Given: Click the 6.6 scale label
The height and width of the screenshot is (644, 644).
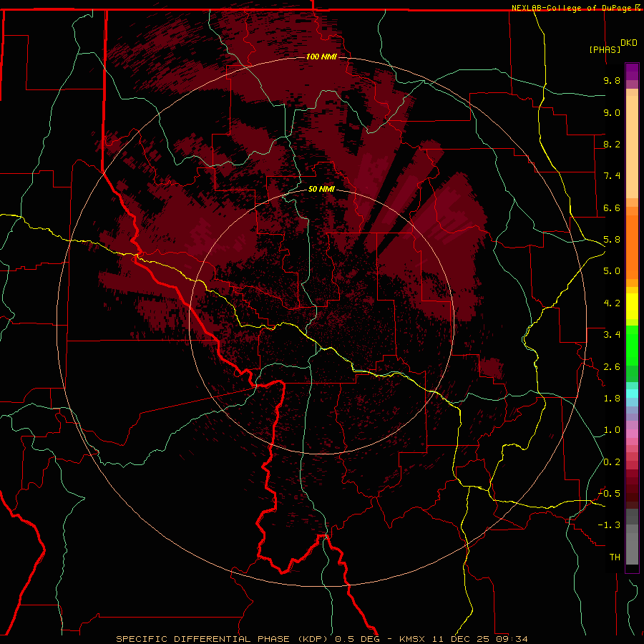Looking at the screenshot, I should pyautogui.click(x=612, y=208).
